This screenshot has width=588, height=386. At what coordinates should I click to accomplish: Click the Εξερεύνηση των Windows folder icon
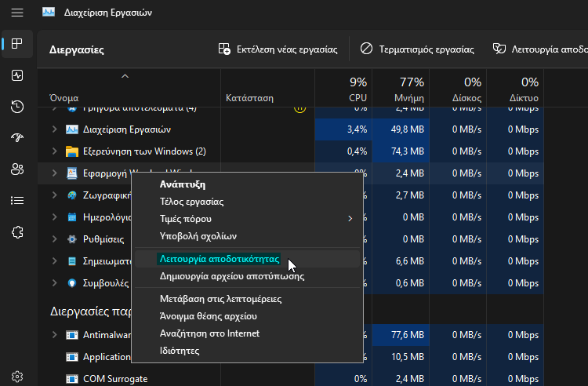coord(72,151)
